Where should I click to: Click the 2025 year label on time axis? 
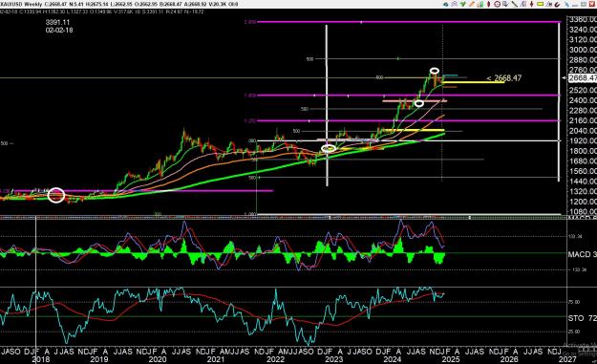[451, 359]
